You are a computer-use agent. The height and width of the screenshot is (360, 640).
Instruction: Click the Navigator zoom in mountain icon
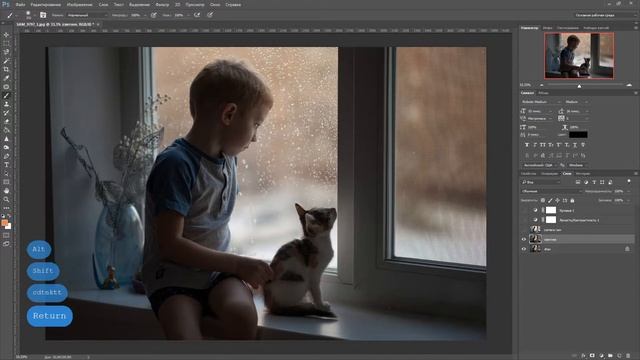pos(629,85)
